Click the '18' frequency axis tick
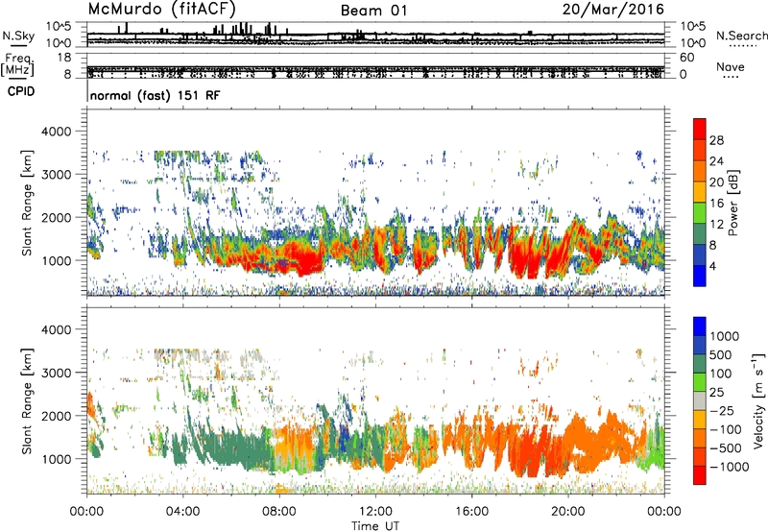 pos(64,58)
